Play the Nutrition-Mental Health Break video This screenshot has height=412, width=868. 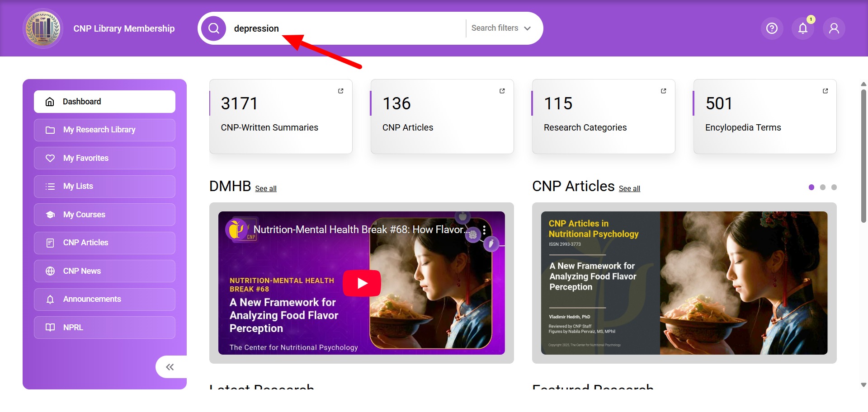point(362,283)
